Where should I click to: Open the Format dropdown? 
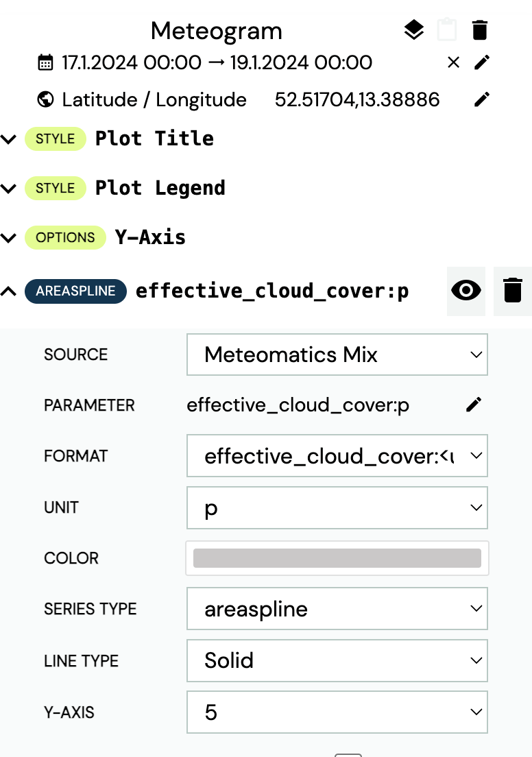[337, 456]
